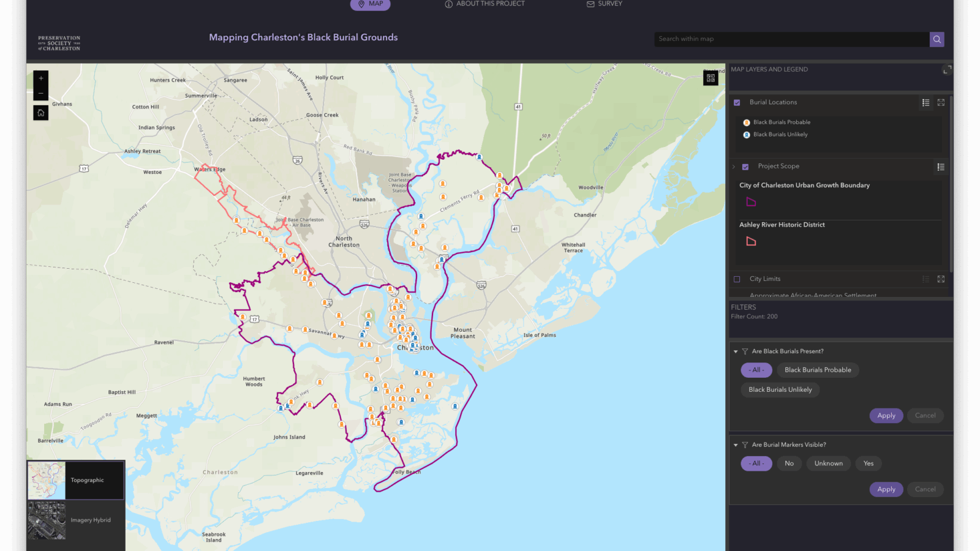Filter burial markers visible: Yes
The width and height of the screenshot is (980, 551).
869,463
